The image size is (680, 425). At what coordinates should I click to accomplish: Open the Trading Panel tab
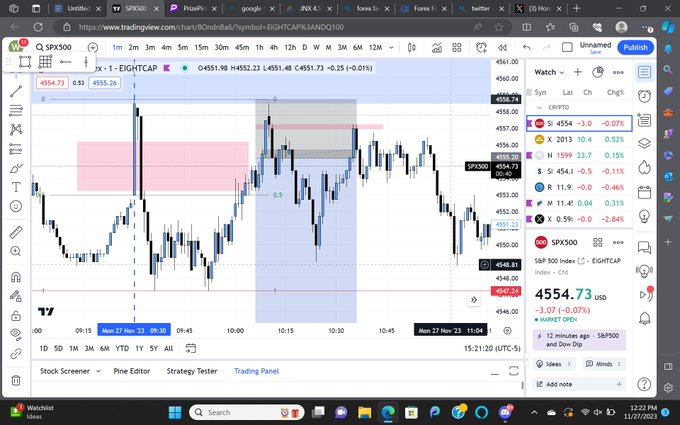pos(256,371)
